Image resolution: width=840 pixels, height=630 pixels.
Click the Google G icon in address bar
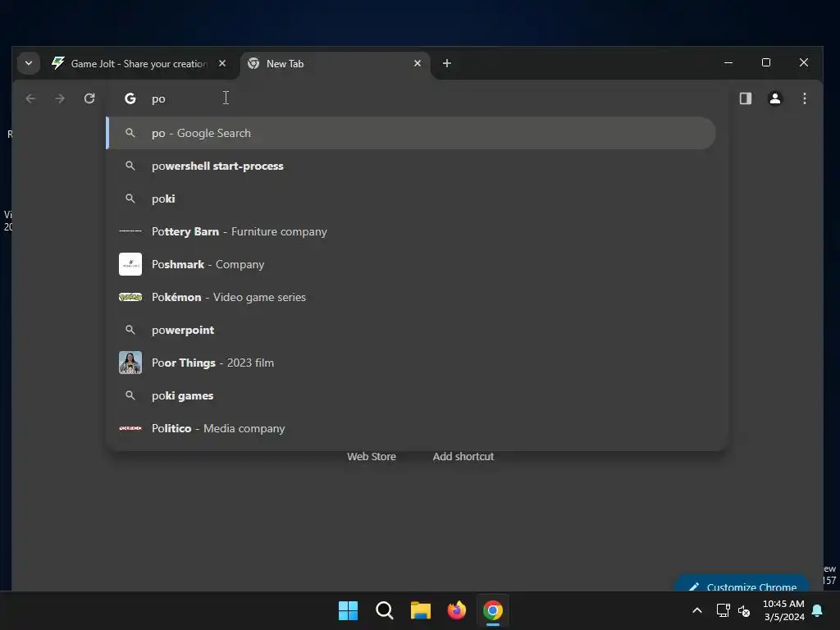[x=130, y=98]
